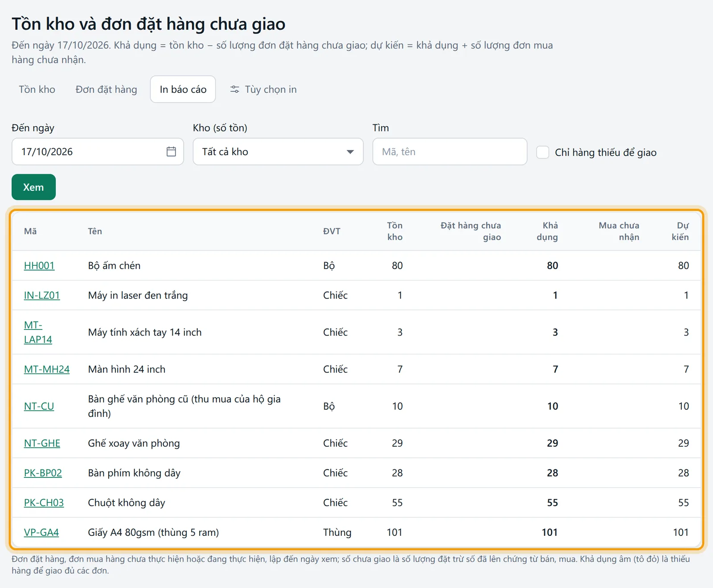Click 'Giấy A4 80gsm (thùng 5 ram)' cell
713x588 pixels.
(153, 532)
